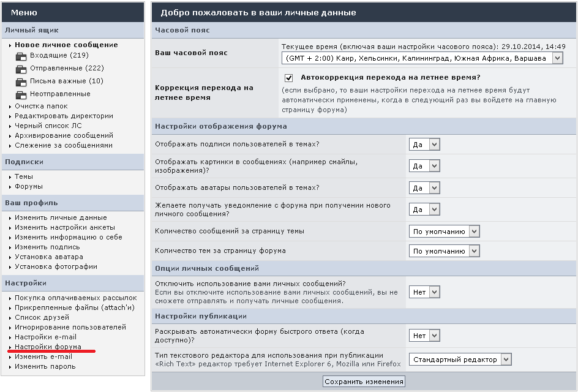Open dropdown for Отображать аватары пользователей
578x392 pixels.
pos(424,188)
